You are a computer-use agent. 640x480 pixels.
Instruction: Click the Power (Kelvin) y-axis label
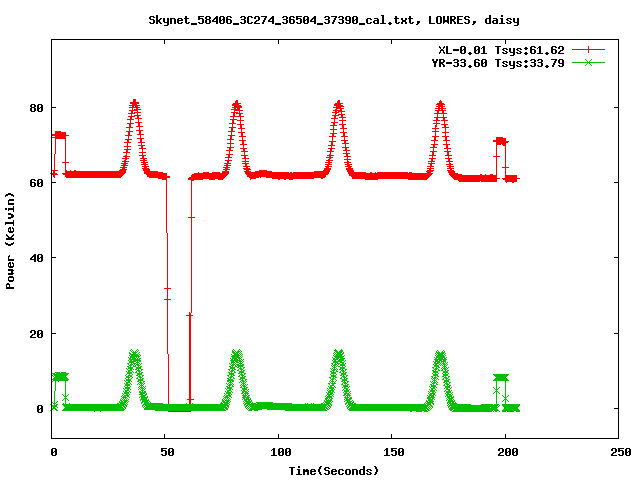[10, 241]
